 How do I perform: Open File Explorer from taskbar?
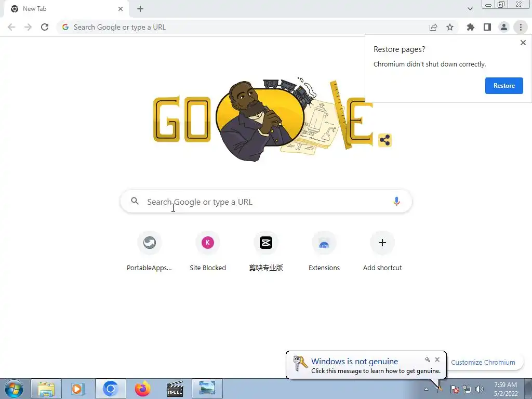(46, 389)
